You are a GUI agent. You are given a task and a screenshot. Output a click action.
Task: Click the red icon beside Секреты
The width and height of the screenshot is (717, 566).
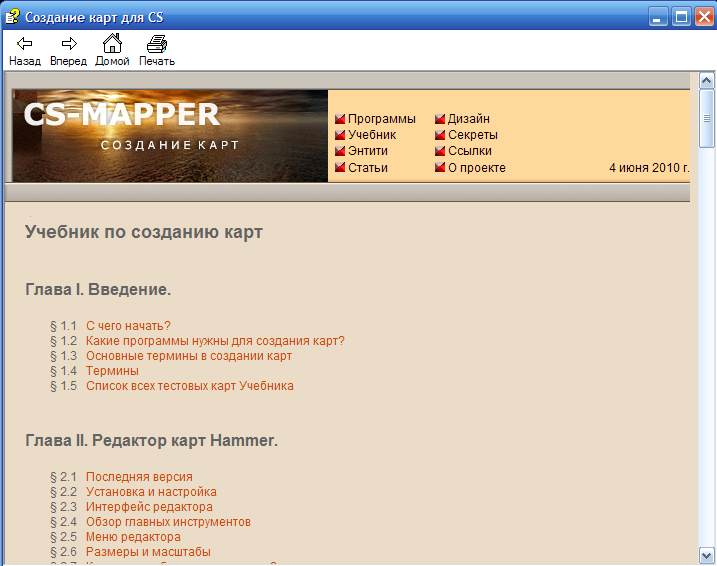(x=440, y=135)
